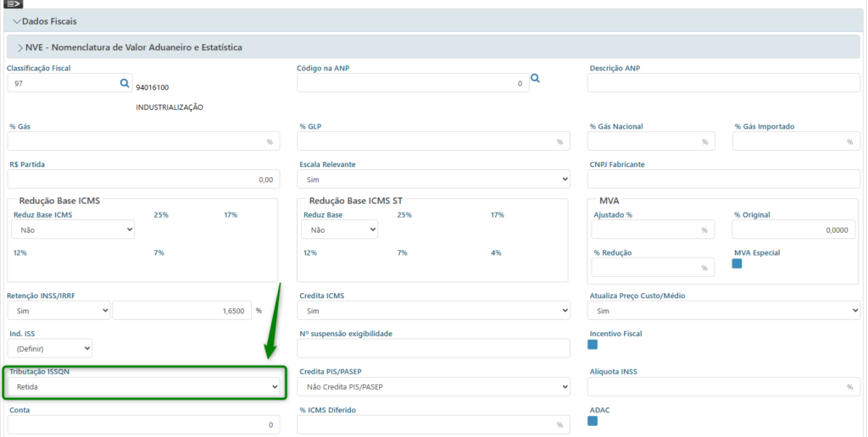
Task: Enable the Incentivo Fiscal checkbox
Action: click(593, 344)
